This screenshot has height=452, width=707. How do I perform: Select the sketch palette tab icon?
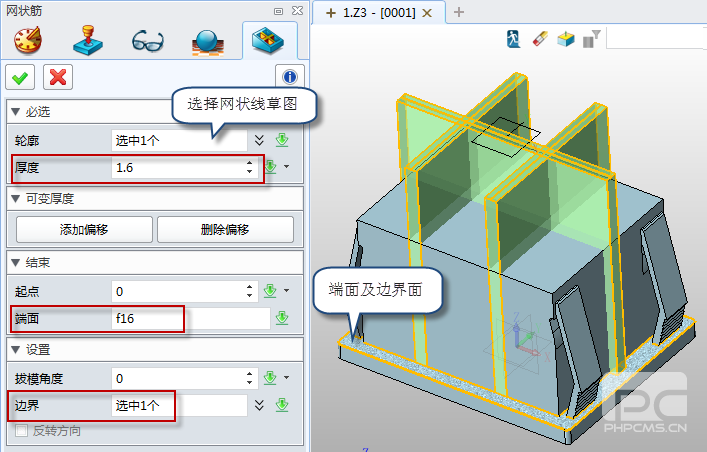(x=30, y=41)
